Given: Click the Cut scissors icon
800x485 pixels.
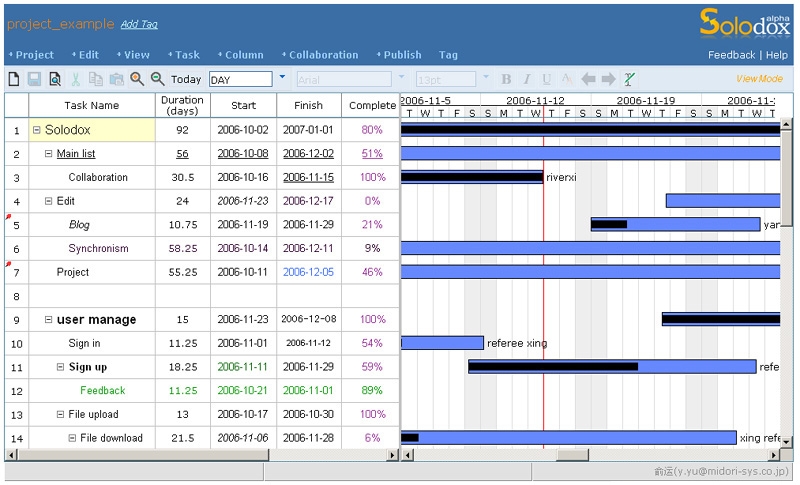Looking at the screenshot, I should coord(76,79).
